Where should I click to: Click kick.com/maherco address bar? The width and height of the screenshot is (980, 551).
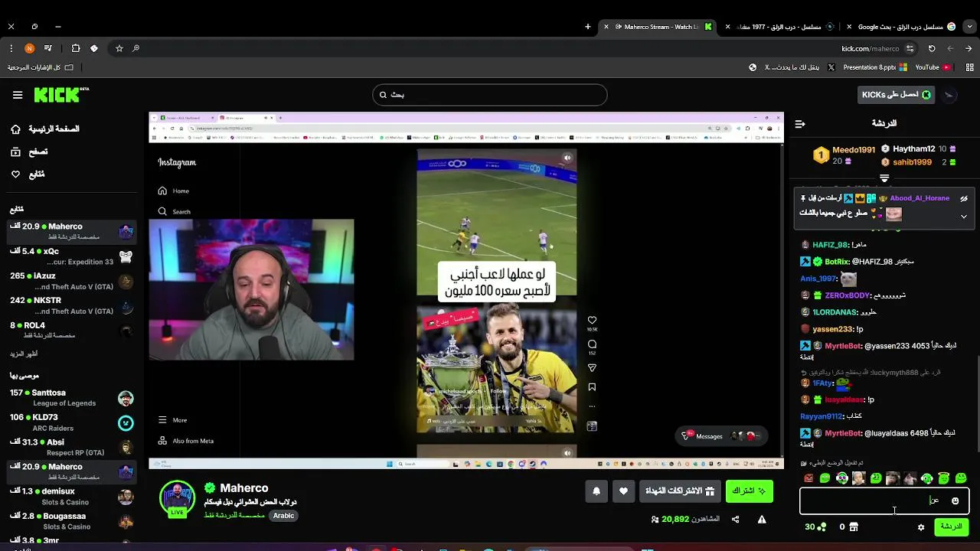(x=513, y=48)
